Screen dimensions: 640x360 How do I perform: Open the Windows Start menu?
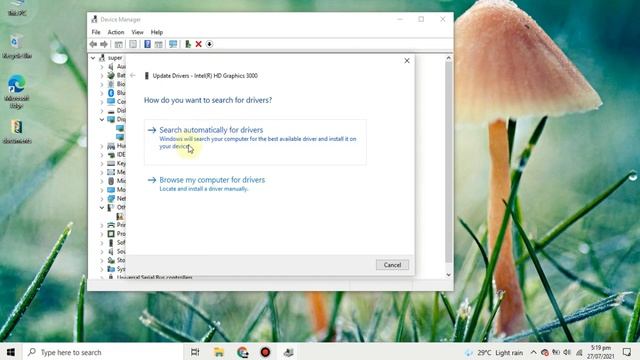[x=11, y=352]
